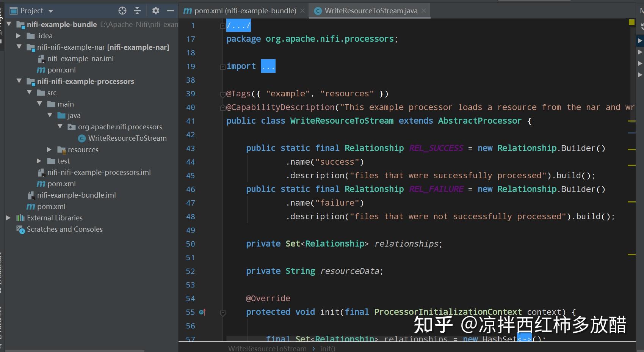Screen dimensions: 644x352
Task: Click the override gutter marker on line 55
Action: (x=202, y=312)
